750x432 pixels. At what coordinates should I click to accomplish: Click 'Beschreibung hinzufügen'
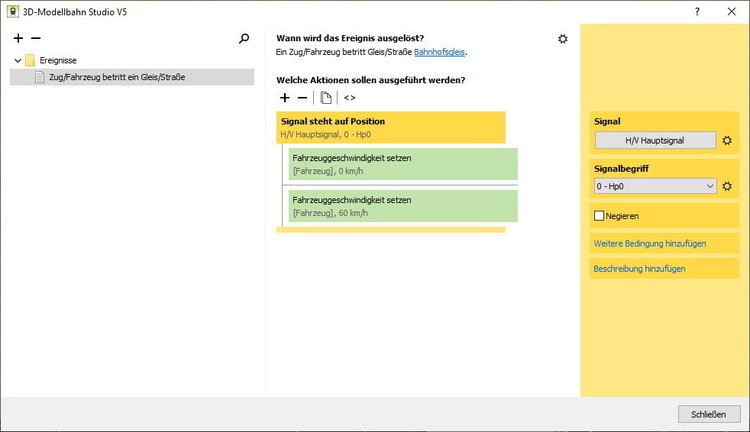click(639, 269)
